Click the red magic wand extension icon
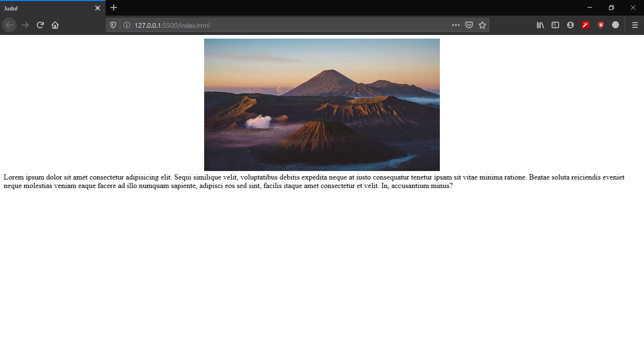Image resolution: width=644 pixels, height=343 pixels. (x=585, y=25)
